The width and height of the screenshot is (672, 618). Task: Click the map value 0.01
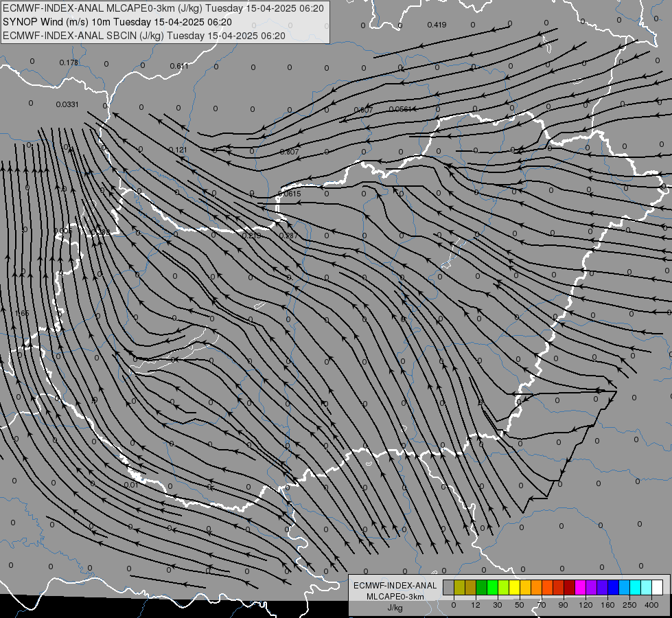[x=131, y=485]
